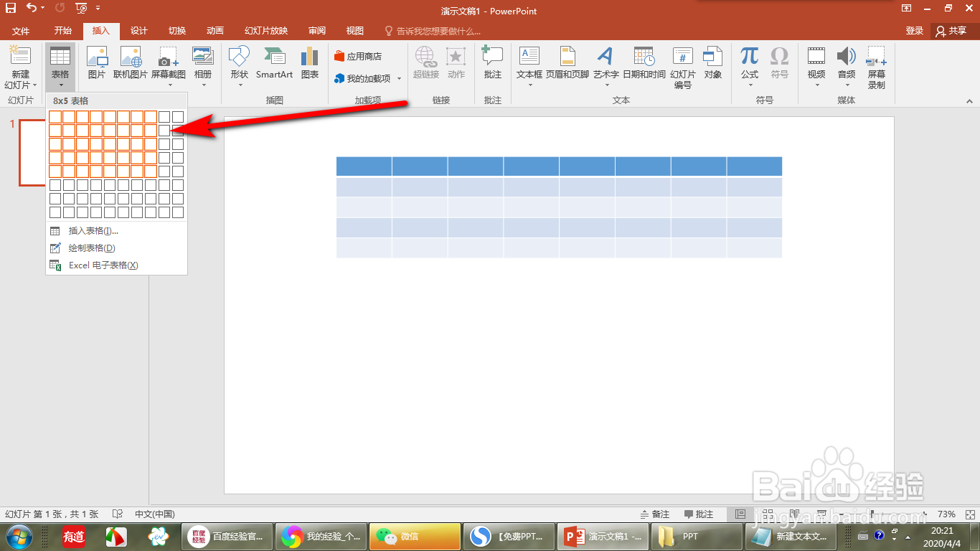Fit slide to current window icon

tap(970, 514)
